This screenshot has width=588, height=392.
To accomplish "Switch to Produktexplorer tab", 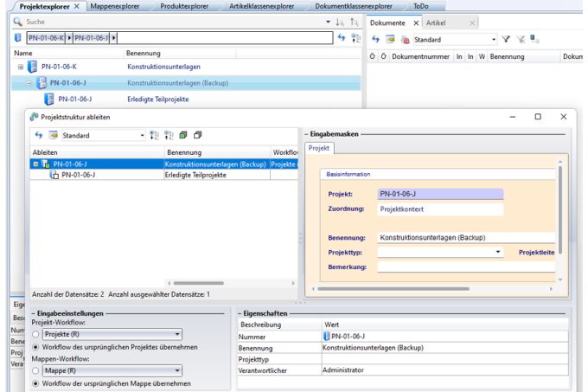I will click(184, 6).
